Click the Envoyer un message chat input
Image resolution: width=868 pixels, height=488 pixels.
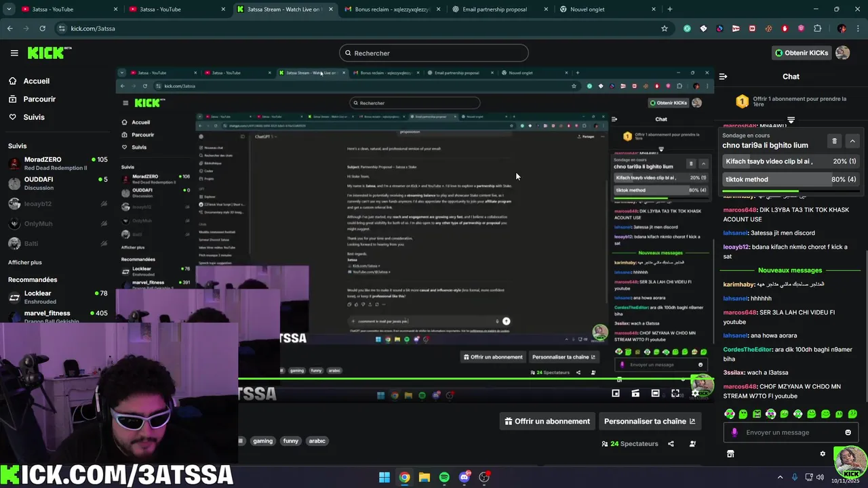pyautogui.click(x=791, y=432)
